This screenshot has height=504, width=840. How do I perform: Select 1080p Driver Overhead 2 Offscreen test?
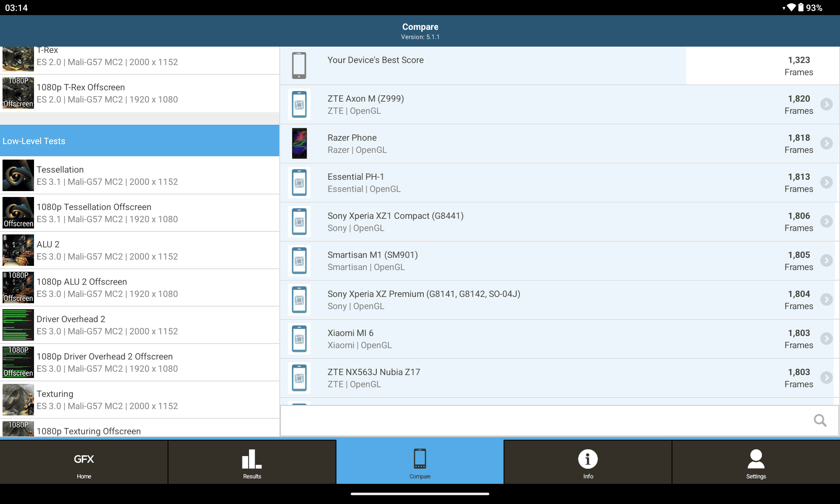coord(139,362)
